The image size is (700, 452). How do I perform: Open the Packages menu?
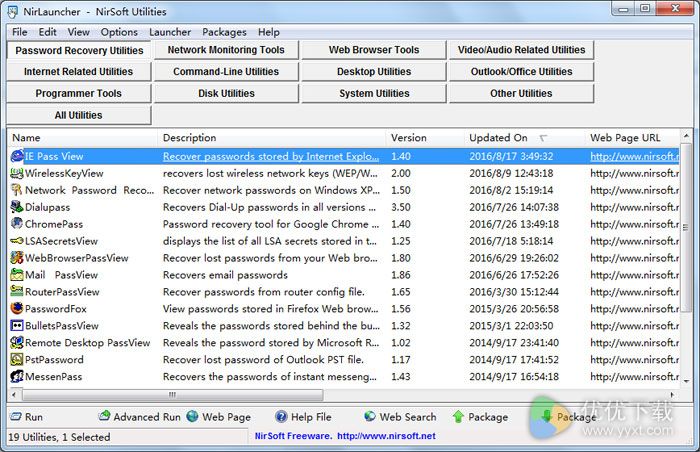[224, 32]
